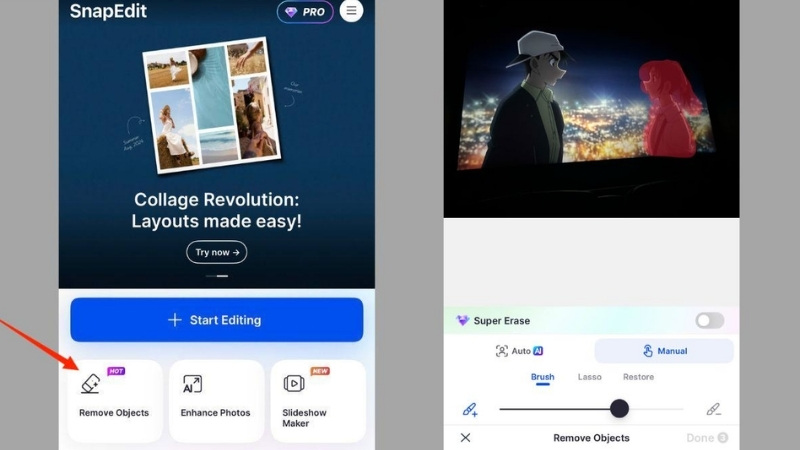
Task: Click the Try now button
Action: click(216, 253)
